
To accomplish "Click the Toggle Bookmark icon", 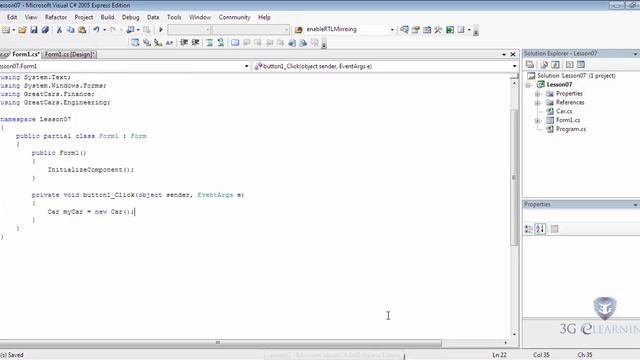I will coord(235,43).
